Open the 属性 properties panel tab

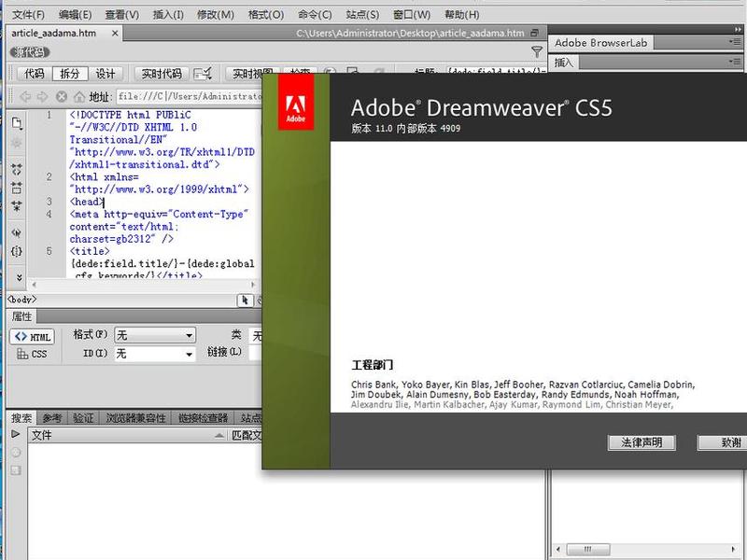(21, 316)
